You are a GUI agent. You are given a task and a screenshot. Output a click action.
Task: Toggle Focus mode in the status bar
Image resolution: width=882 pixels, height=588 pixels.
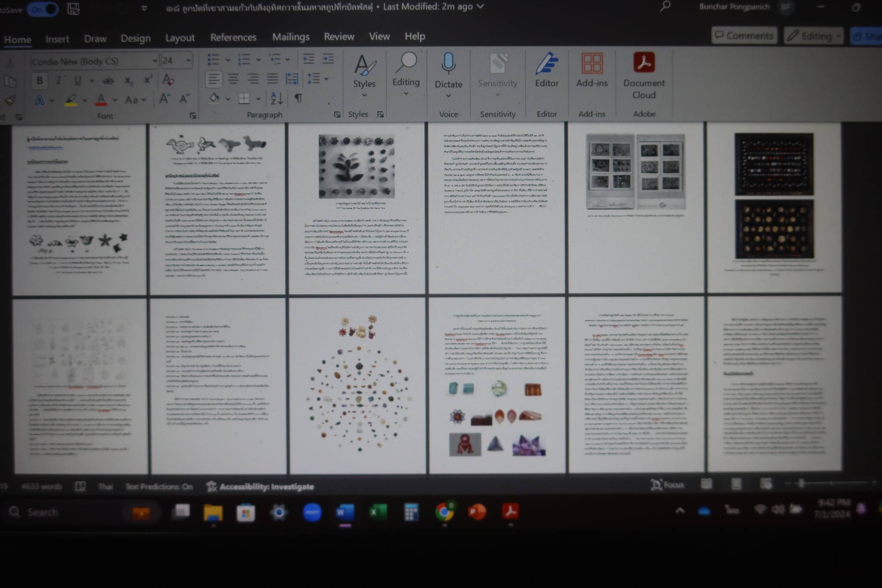tap(667, 485)
